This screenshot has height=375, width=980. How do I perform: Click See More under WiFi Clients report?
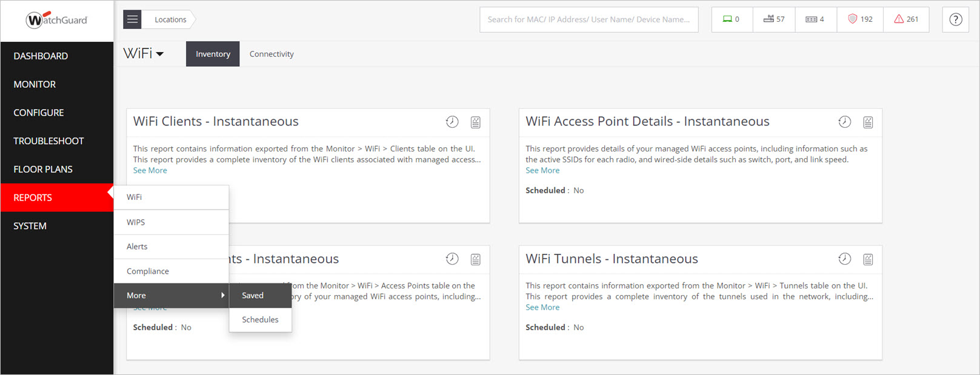pyautogui.click(x=150, y=171)
